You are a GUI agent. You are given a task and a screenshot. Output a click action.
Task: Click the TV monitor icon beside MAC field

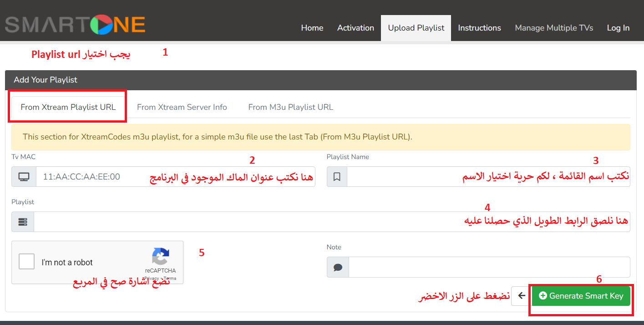click(x=24, y=177)
